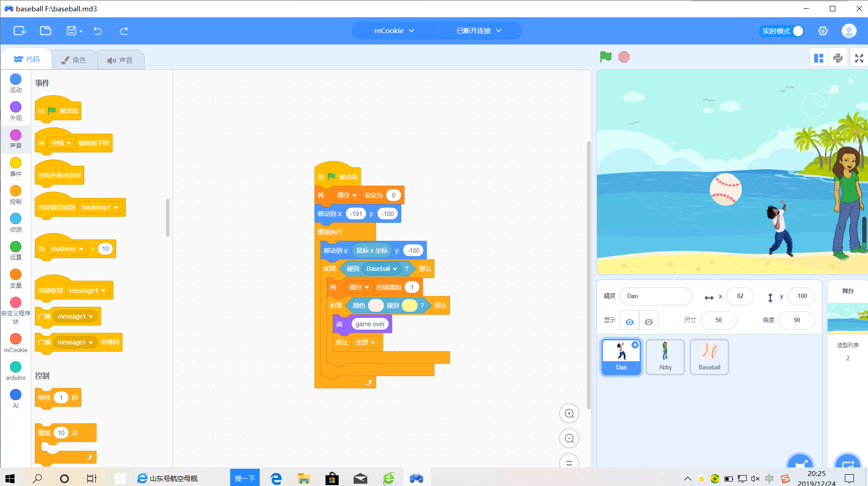This screenshot has height=486, width=868.
Task: Stop the program with red button
Action: click(x=624, y=57)
